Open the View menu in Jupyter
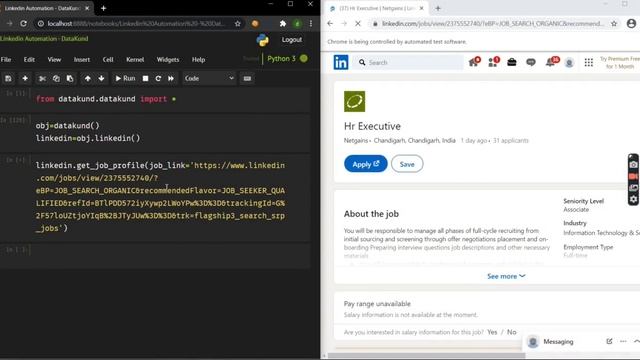The image size is (640, 360). (54, 60)
